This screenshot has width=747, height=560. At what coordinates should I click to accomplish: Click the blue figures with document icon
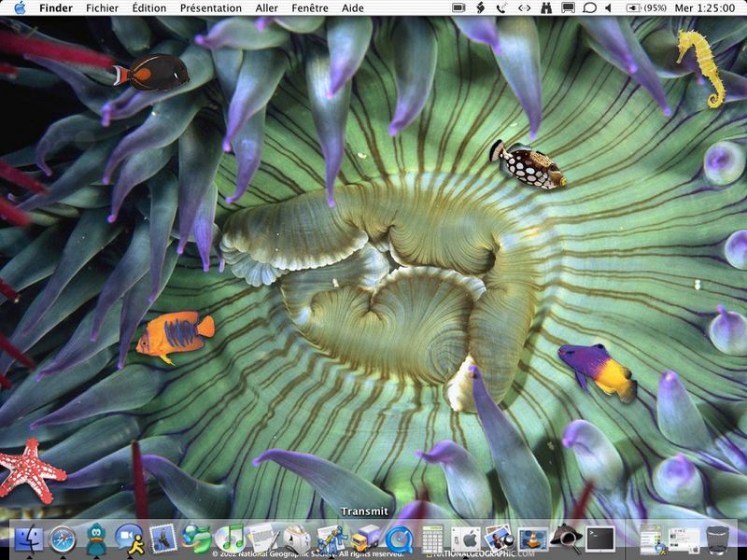pyautogui.click(x=331, y=540)
